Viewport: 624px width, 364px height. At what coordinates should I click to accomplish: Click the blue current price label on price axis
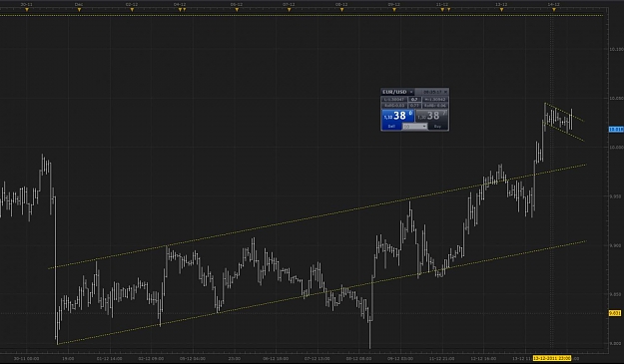(616, 130)
